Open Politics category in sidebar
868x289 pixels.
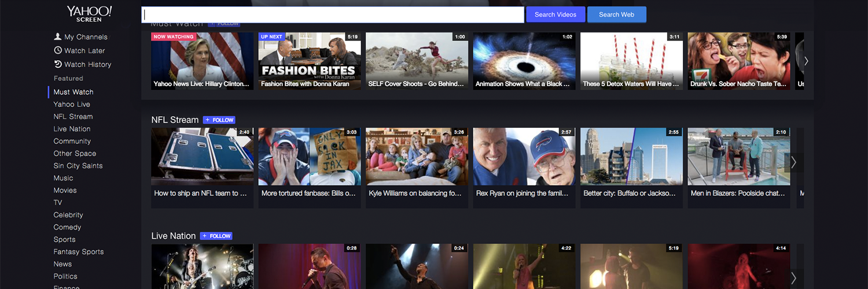click(65, 276)
